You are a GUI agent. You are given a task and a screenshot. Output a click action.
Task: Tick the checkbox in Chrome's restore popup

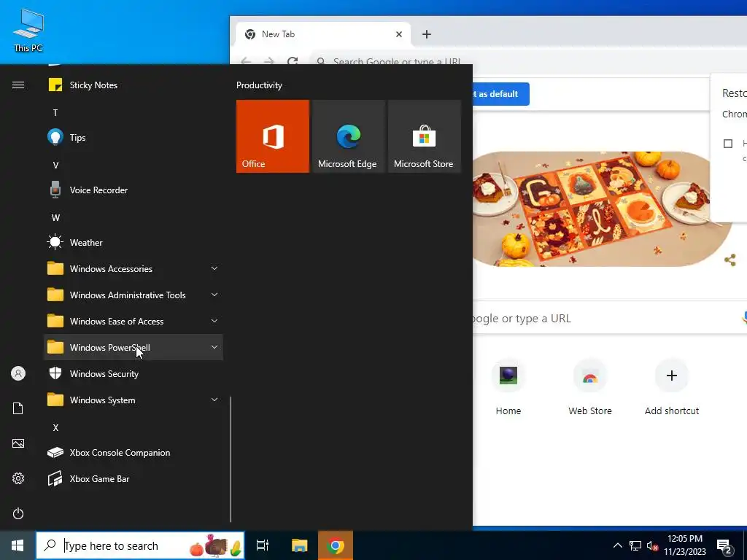727,144
